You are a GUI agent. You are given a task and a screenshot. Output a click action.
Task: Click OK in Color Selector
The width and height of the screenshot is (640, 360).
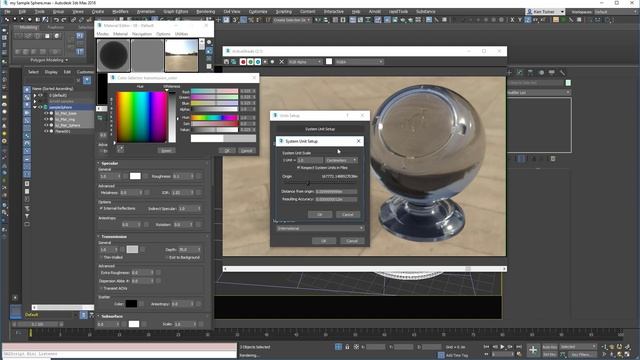[227, 151]
